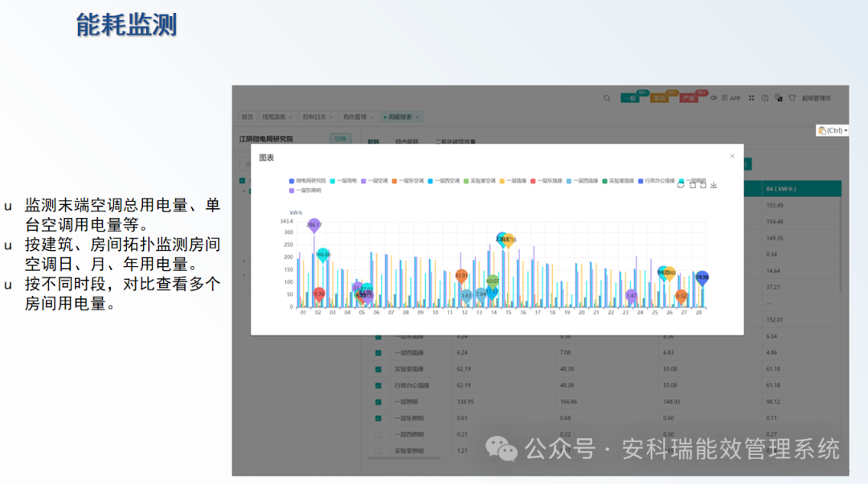
Task: Close the 图表 chart dialog
Action: (732, 156)
